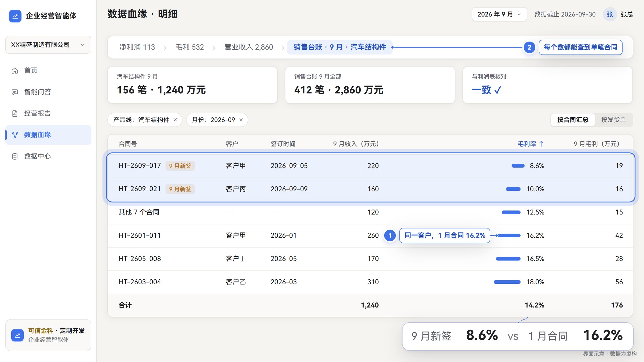This screenshot has height=362, width=644.
Task: Open 经营报告 in sidebar
Action: [48, 113]
